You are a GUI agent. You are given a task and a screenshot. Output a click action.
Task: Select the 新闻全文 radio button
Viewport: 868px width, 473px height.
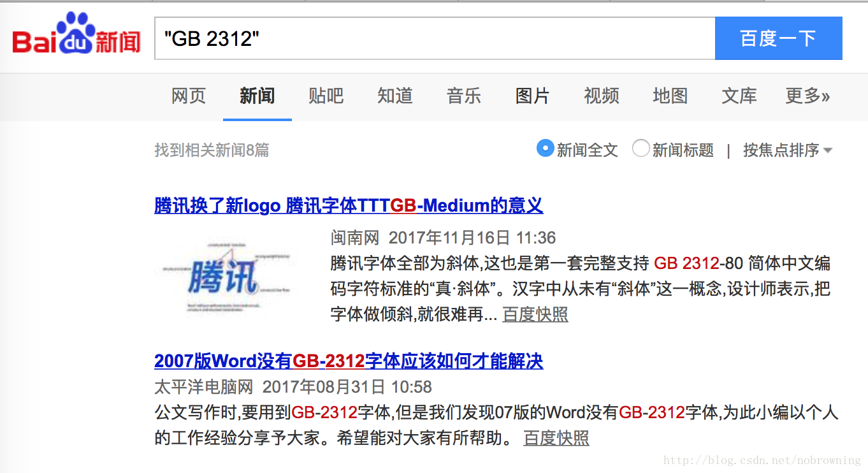click(545, 149)
